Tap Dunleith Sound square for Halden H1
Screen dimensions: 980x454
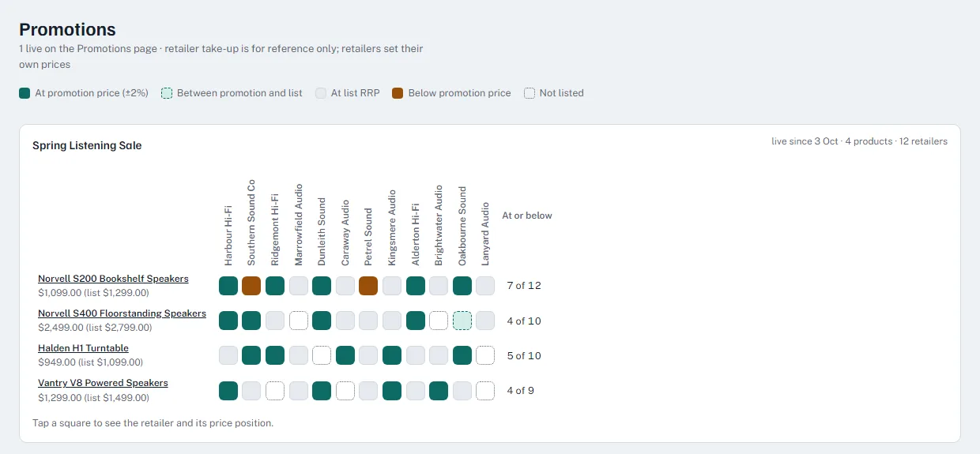(x=322, y=355)
